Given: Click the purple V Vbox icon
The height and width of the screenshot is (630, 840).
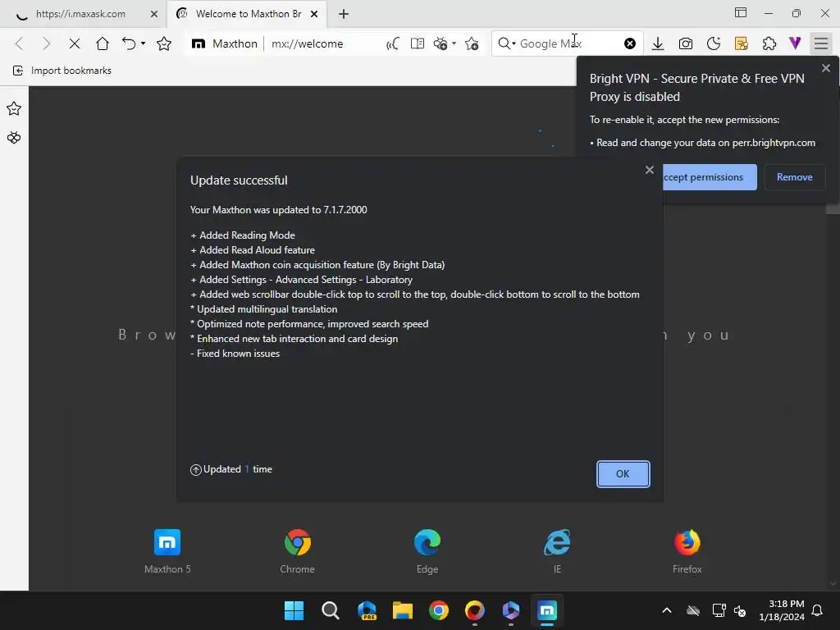Looking at the screenshot, I should (795, 43).
